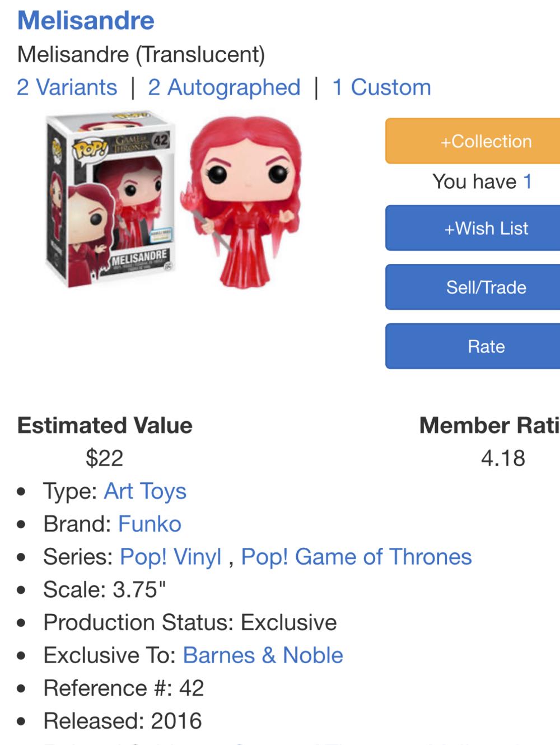The image size is (560, 745).
Task: Check the Member Rating of 4.18
Action: click(x=503, y=457)
